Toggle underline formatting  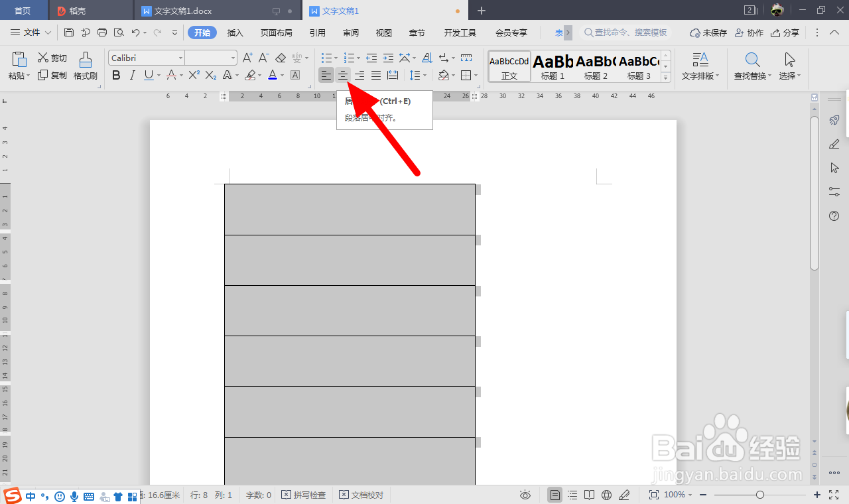click(x=149, y=75)
